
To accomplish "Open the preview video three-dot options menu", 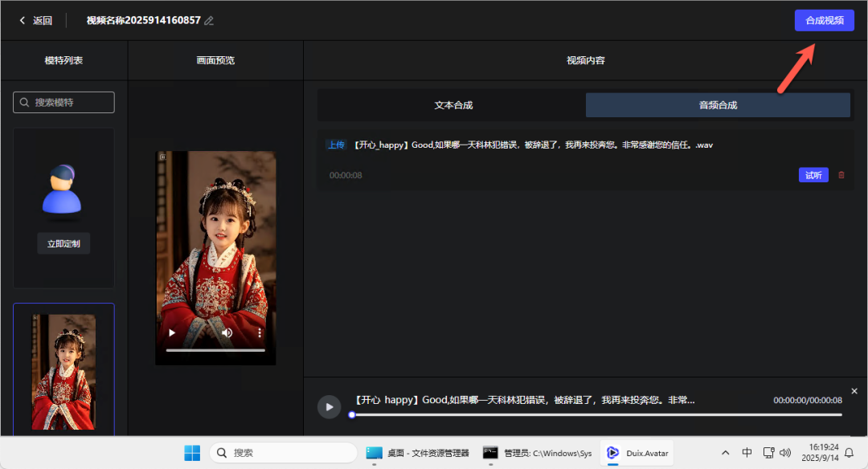I will pos(260,332).
